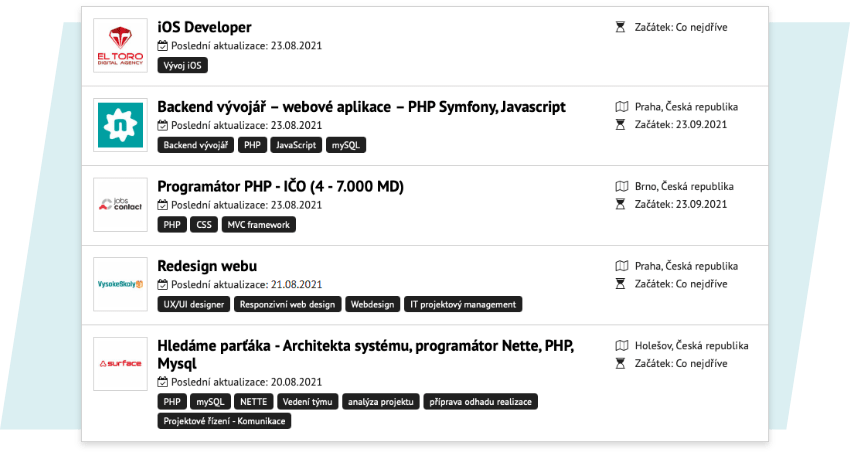Viewport: 850px width, 454px height.
Task: Click the hourglass icon in iOS Developer listing
Action: coord(621,27)
